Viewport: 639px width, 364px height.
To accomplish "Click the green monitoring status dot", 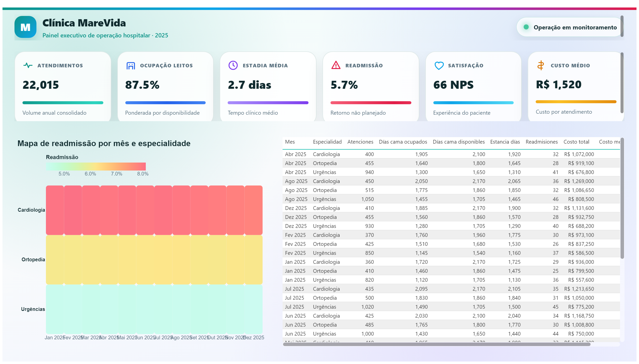I will (526, 27).
